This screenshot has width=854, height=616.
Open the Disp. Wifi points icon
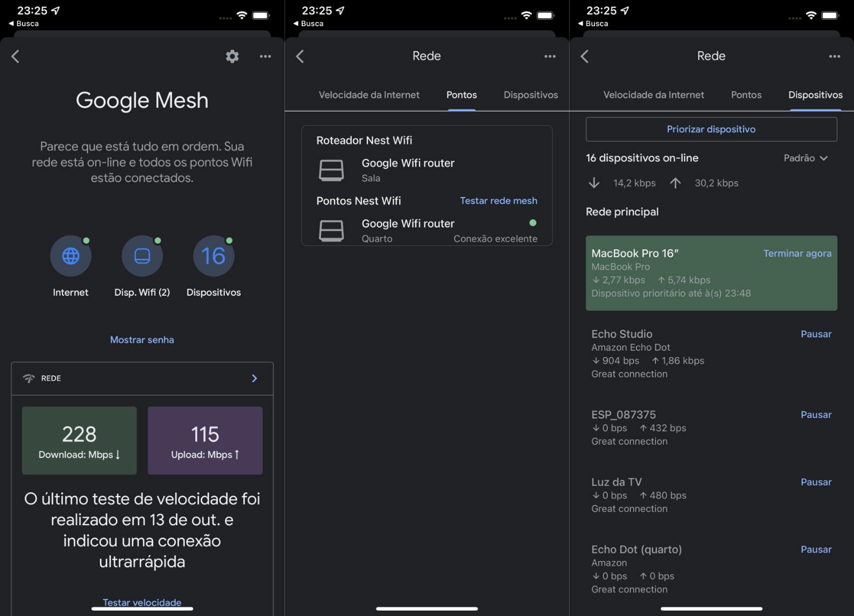pos(142,256)
